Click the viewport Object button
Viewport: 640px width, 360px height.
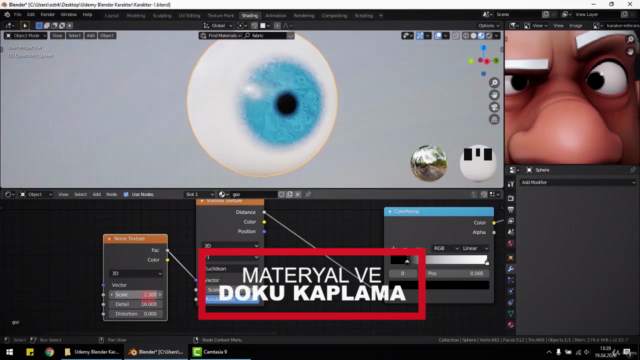[107, 36]
